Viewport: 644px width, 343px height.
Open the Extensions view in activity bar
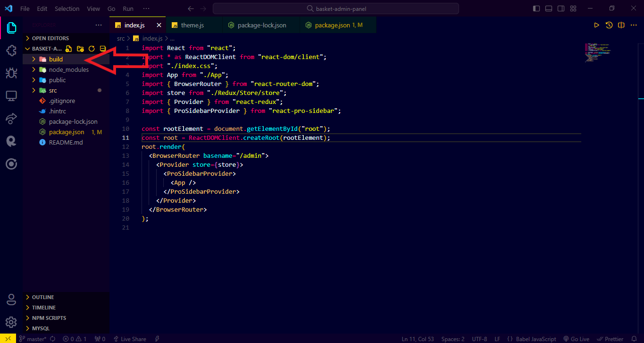tap(11, 51)
